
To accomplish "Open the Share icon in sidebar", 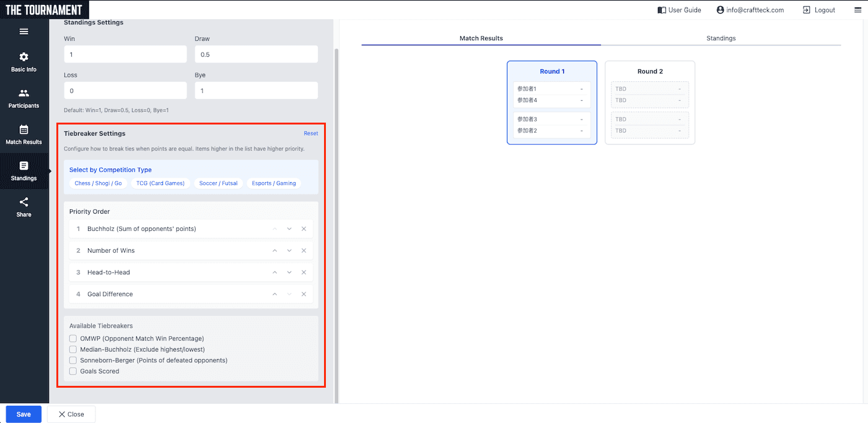I will point(24,202).
